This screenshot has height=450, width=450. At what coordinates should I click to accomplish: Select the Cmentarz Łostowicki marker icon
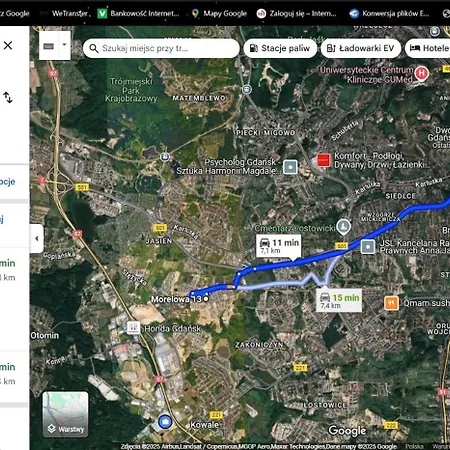point(343,227)
